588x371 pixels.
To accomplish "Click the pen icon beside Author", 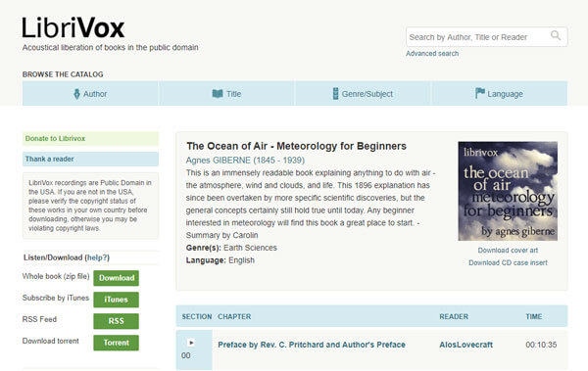I will [76, 94].
